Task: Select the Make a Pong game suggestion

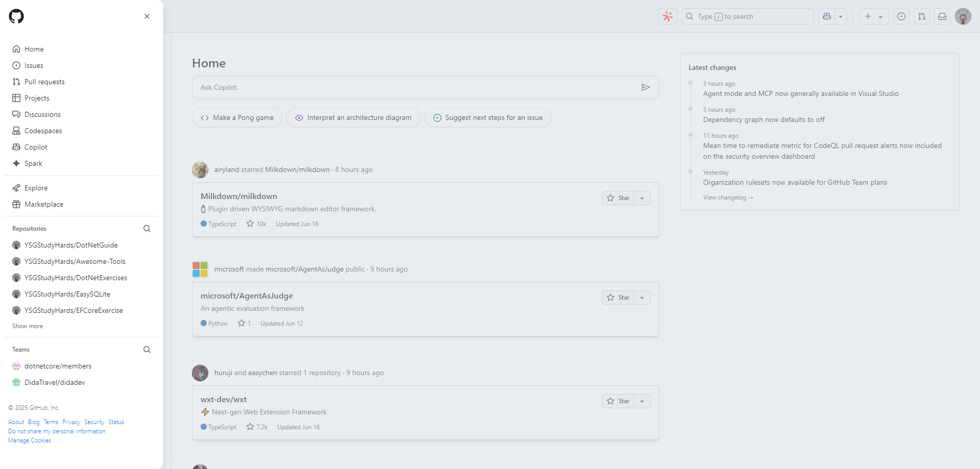Action: click(237, 117)
